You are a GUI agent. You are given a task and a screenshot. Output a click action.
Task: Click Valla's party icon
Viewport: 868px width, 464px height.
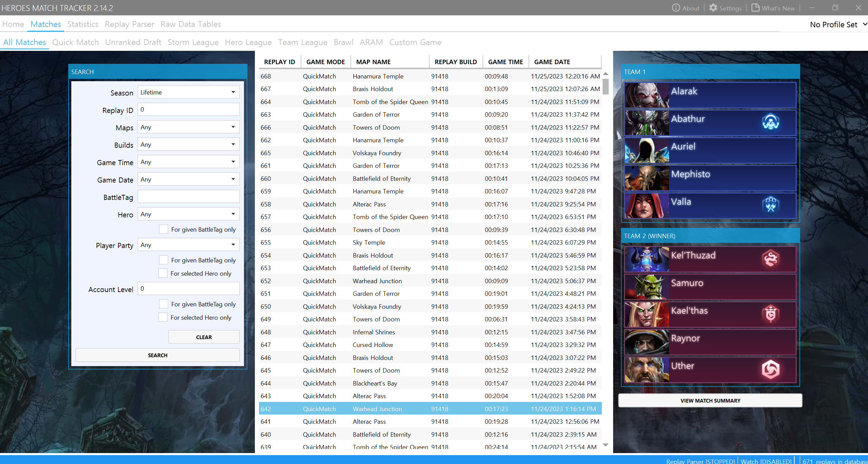tap(770, 205)
